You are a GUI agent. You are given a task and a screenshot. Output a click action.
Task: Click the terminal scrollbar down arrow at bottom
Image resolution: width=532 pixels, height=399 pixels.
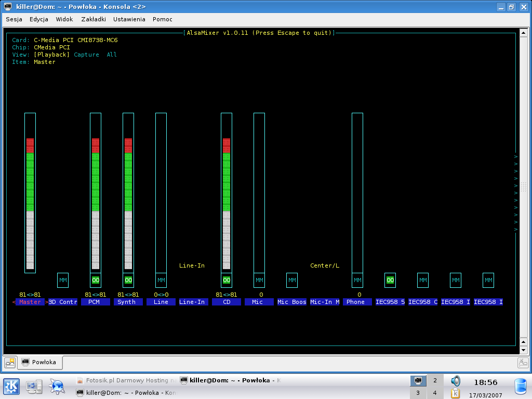pos(523,350)
